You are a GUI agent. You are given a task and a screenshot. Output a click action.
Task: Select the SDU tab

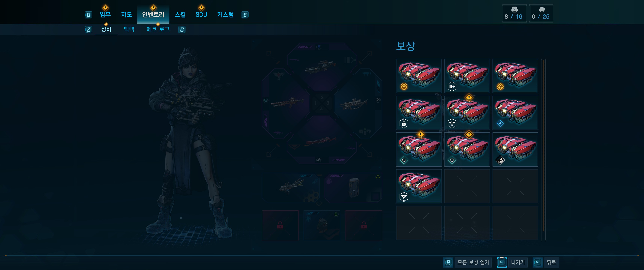(201, 14)
